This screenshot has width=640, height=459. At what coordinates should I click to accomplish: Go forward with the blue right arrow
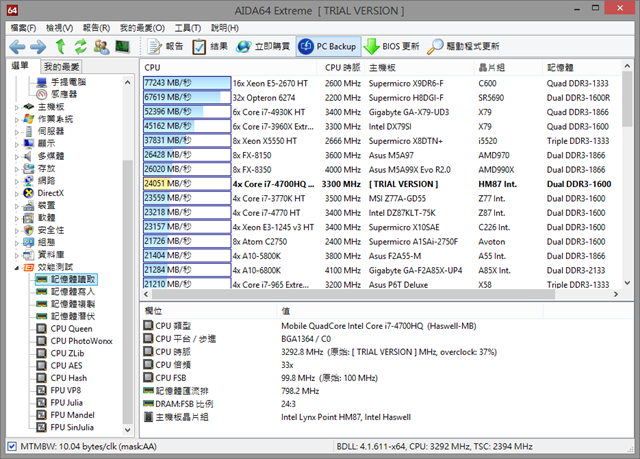point(38,47)
